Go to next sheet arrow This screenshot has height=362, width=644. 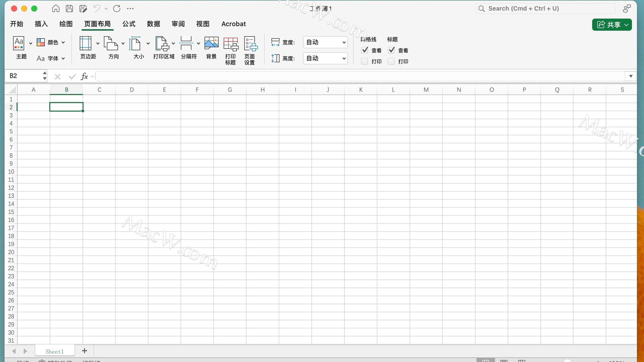[x=25, y=351]
